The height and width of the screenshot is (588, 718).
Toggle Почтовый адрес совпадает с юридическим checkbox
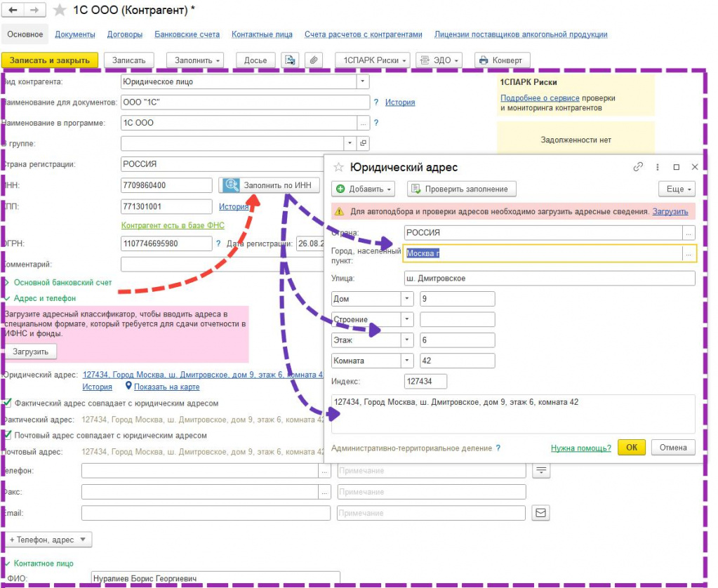click(x=7, y=435)
